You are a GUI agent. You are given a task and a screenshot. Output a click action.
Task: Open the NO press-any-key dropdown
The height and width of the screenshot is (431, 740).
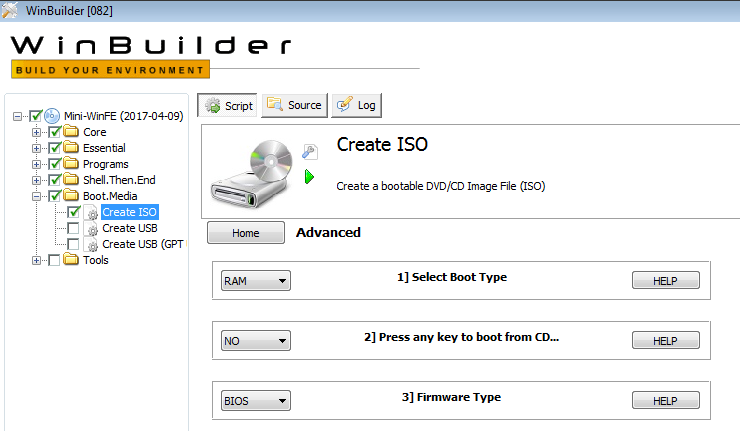255,341
